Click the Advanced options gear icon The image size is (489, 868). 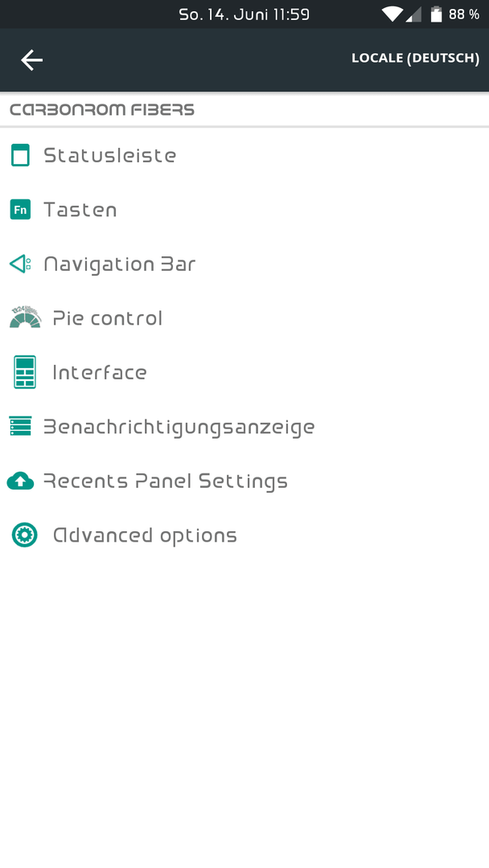coord(25,535)
